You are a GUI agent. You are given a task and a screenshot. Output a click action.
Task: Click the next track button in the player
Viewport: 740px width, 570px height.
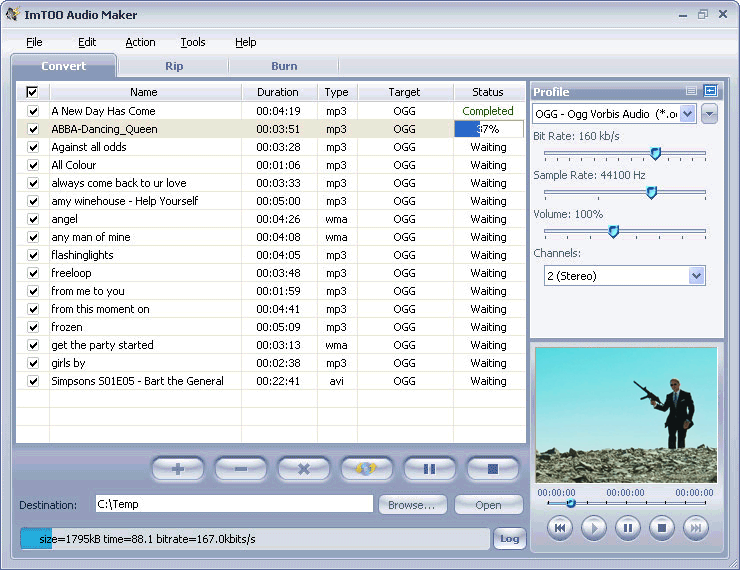coord(696,528)
